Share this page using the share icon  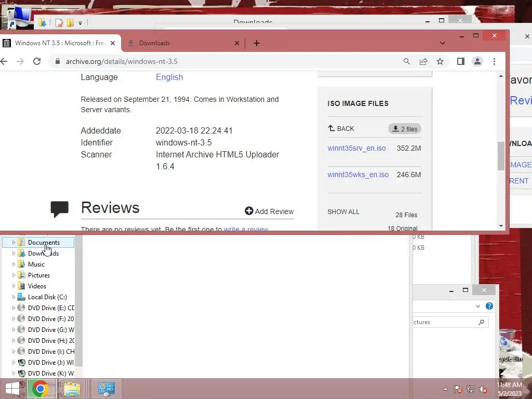click(423, 61)
